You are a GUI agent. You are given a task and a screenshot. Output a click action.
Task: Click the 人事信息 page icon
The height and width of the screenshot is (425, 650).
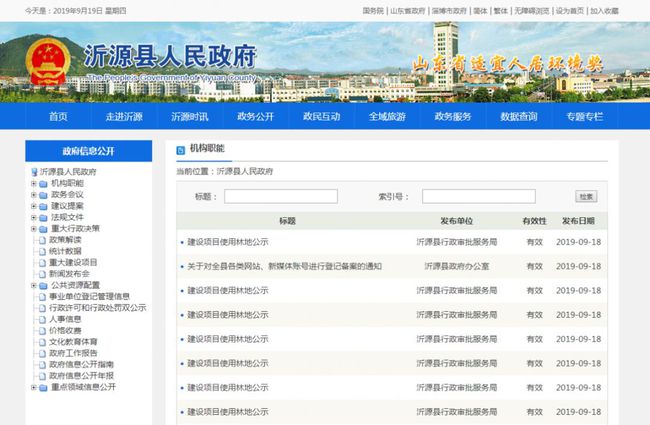coord(42,320)
